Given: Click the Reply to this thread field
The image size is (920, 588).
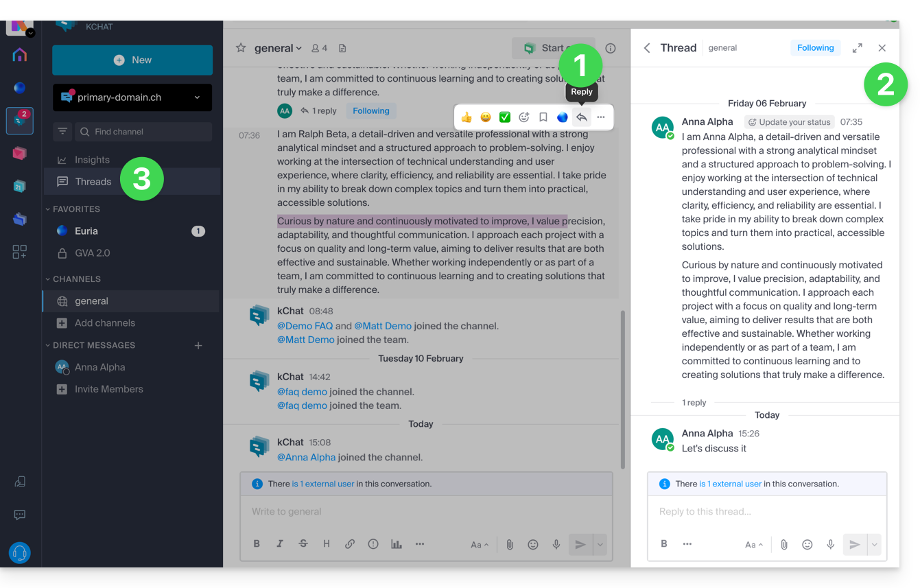Looking at the screenshot, I should tap(766, 512).
